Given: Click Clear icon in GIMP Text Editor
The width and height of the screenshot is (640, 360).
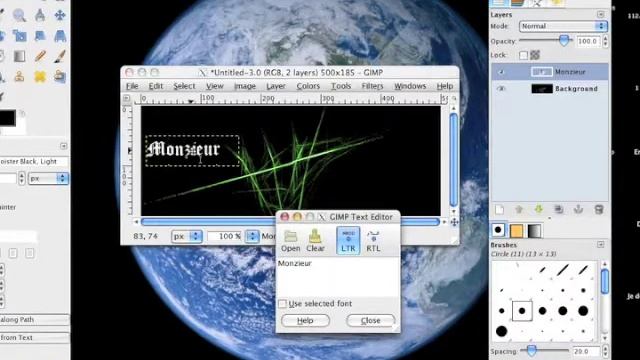Looking at the screenshot, I should tap(315, 241).
